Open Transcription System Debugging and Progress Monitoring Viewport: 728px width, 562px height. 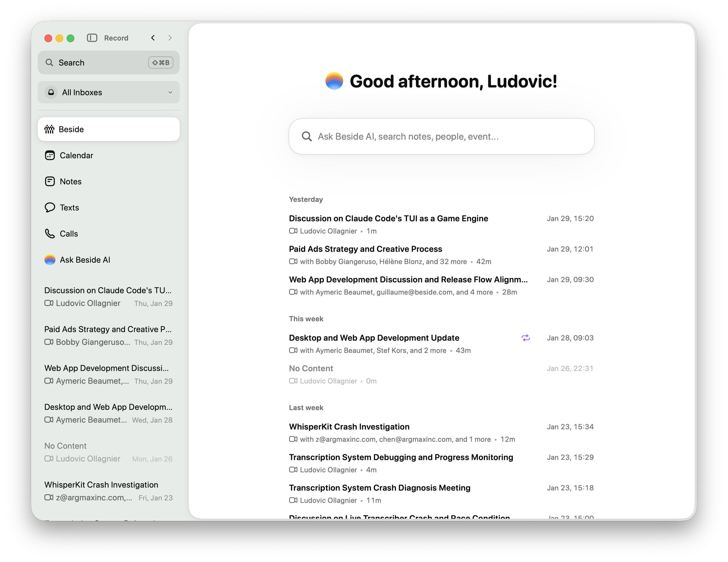click(441, 463)
